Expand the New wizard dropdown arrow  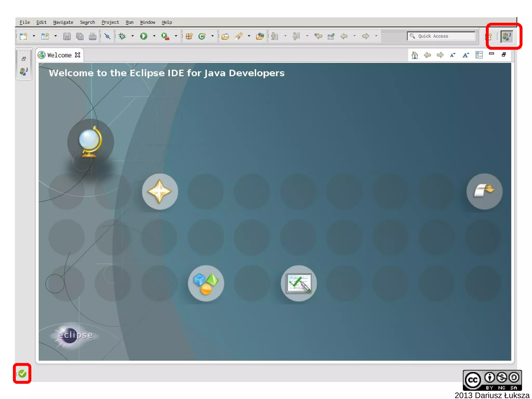point(34,36)
